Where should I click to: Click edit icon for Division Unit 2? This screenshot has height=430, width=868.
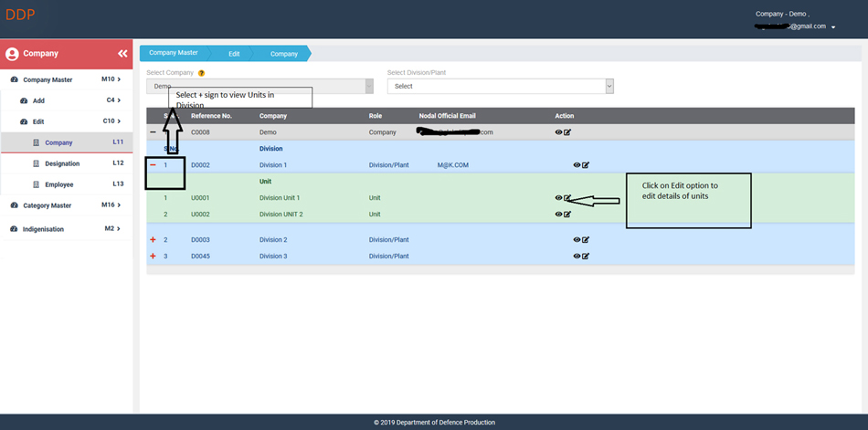pos(567,215)
